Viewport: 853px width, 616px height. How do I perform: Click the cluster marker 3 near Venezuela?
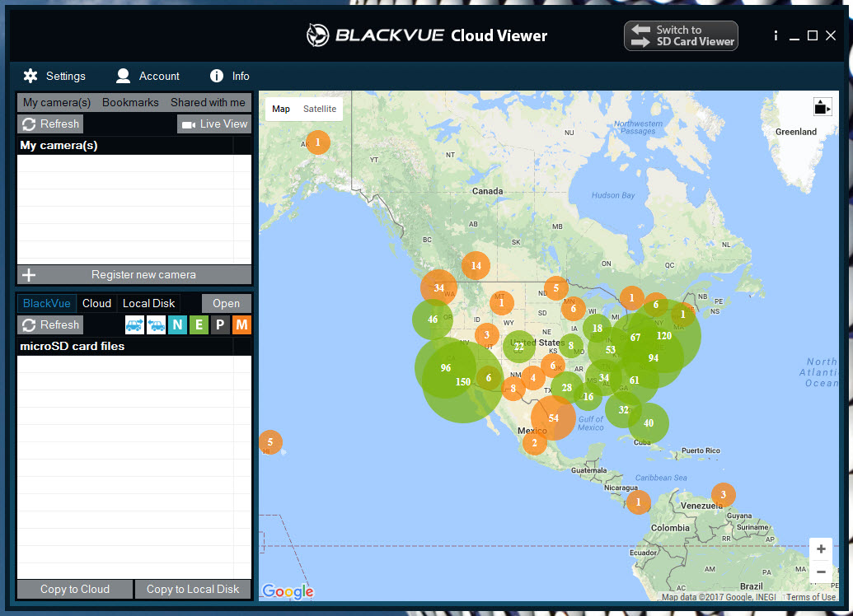click(724, 495)
